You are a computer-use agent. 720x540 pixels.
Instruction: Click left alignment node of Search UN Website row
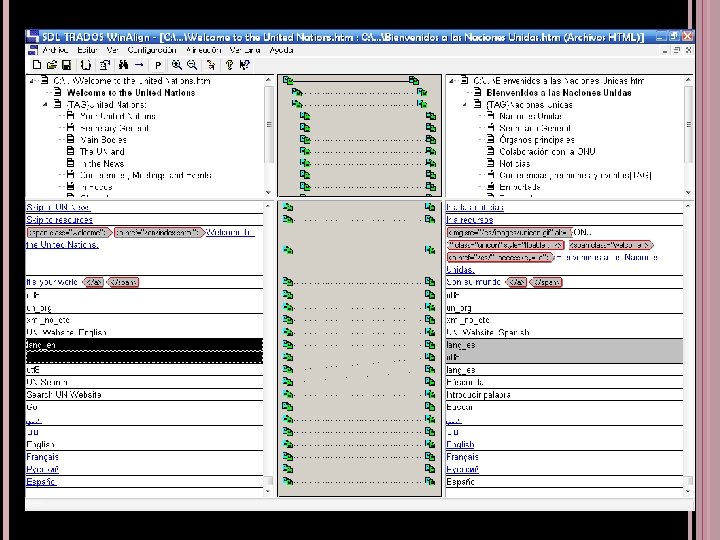click(288, 394)
